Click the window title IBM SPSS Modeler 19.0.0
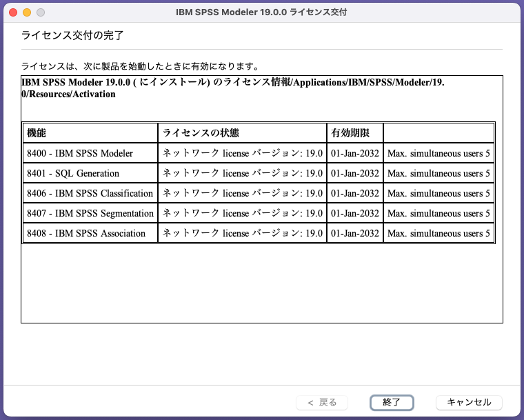524x420 pixels. click(x=261, y=12)
